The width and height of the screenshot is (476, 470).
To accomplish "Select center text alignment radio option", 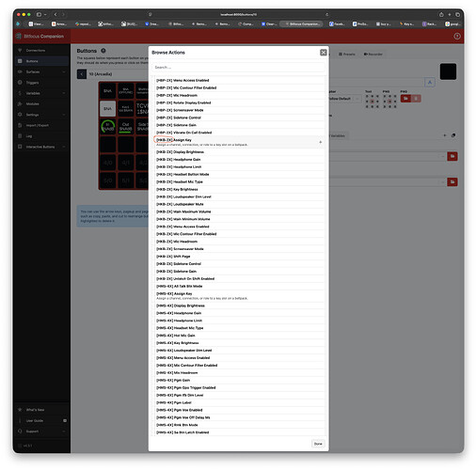I will click(372, 102).
